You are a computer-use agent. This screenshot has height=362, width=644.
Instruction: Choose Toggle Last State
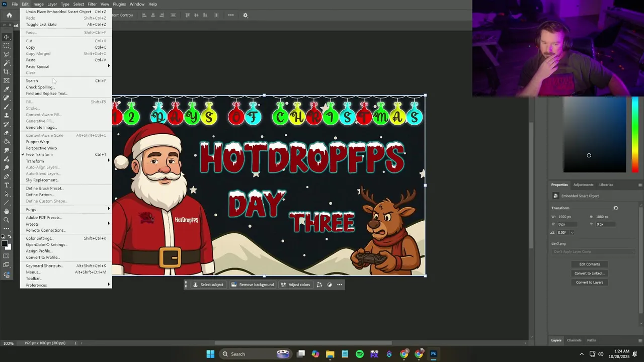65,24
